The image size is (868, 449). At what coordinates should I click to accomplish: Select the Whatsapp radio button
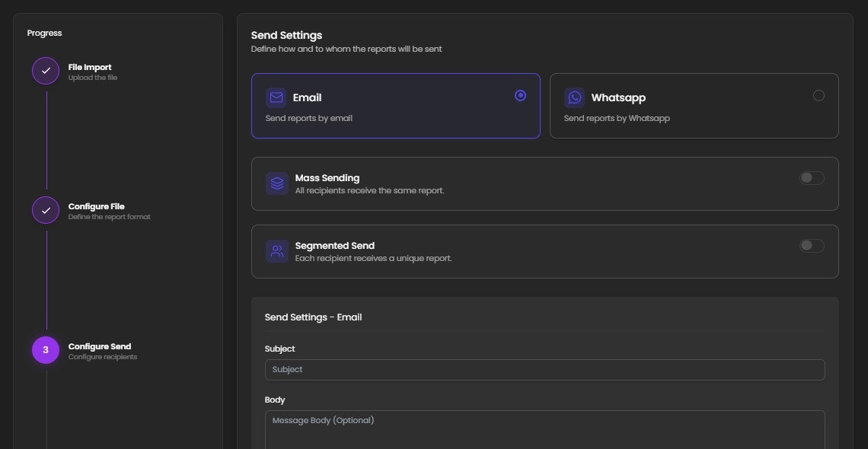coord(819,95)
